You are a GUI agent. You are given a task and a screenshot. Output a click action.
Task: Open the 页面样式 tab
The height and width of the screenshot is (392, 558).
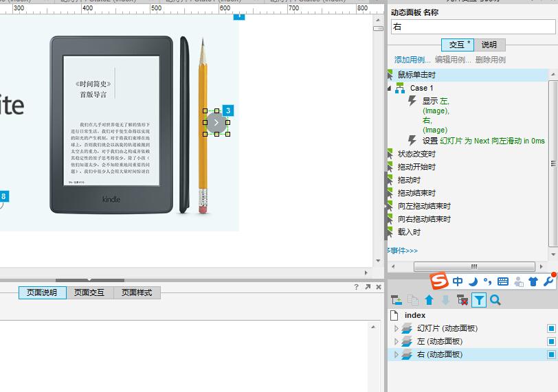tap(137, 292)
